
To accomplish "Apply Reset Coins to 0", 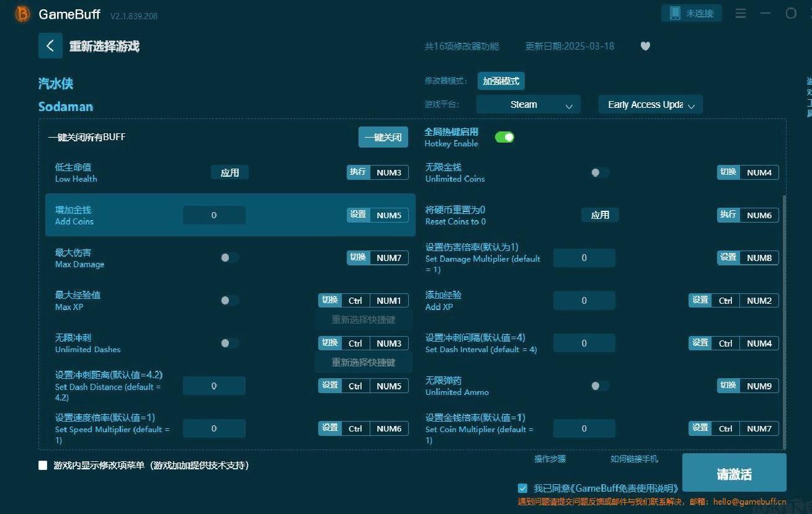I will tap(600, 215).
